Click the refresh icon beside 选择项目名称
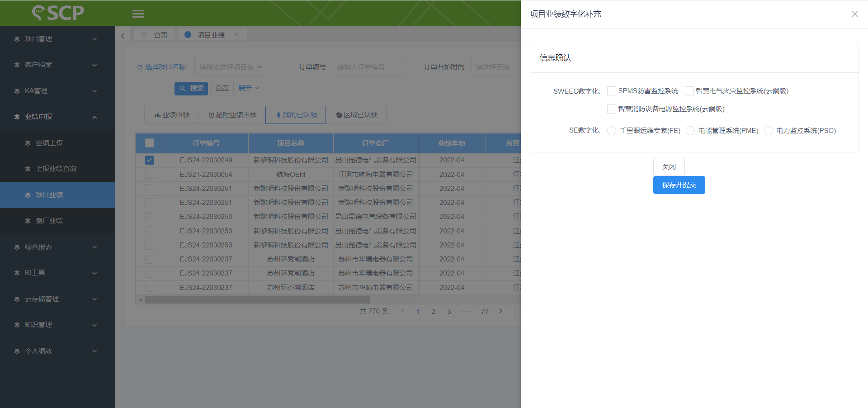The width and height of the screenshot is (868, 408). 140,67
